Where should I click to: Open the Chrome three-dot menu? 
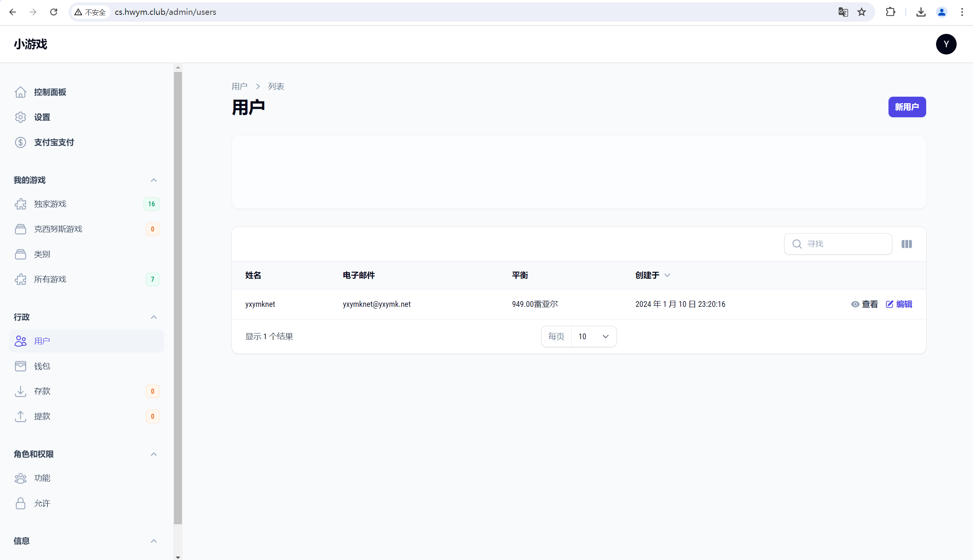pyautogui.click(x=962, y=12)
